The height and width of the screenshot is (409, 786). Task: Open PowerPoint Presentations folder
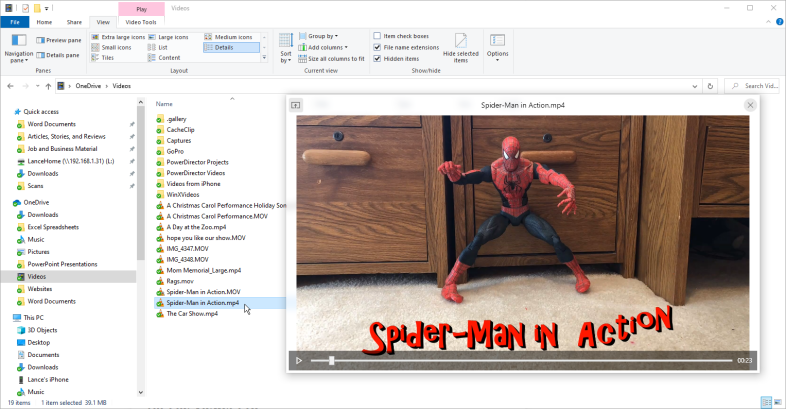[x=62, y=264]
